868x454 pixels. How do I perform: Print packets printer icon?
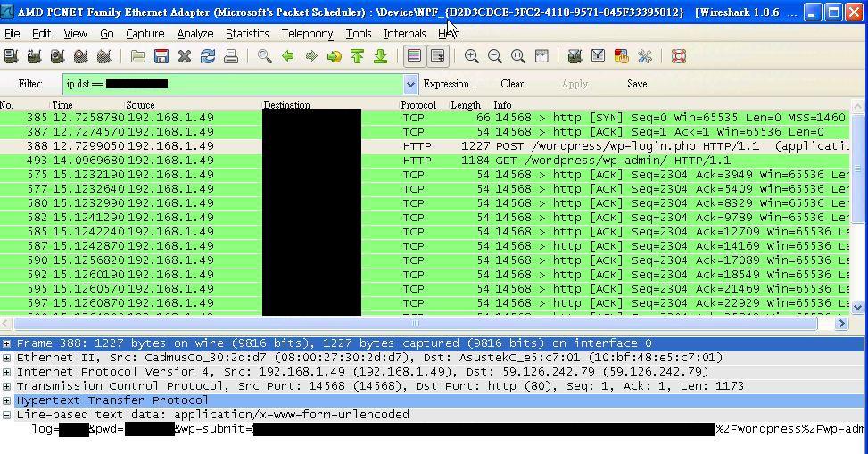(x=231, y=56)
